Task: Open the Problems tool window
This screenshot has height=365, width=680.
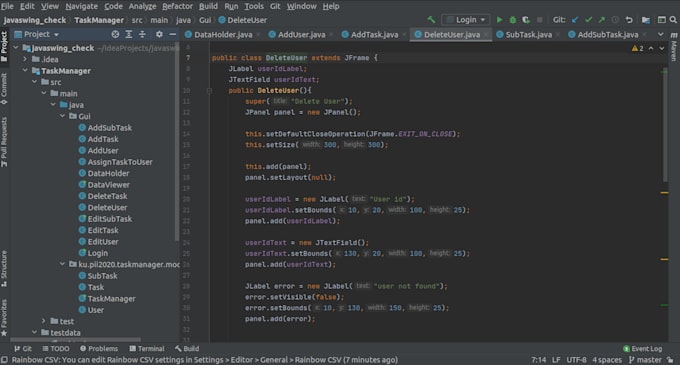Action: [x=99, y=349]
